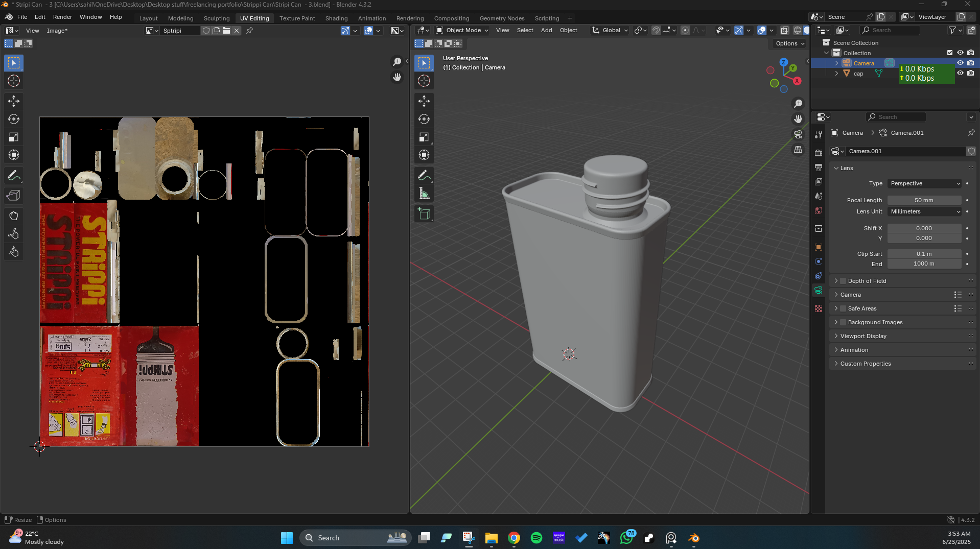The width and height of the screenshot is (980, 549).
Task: Select the Grab tool in UV editor
Action: 14,216
